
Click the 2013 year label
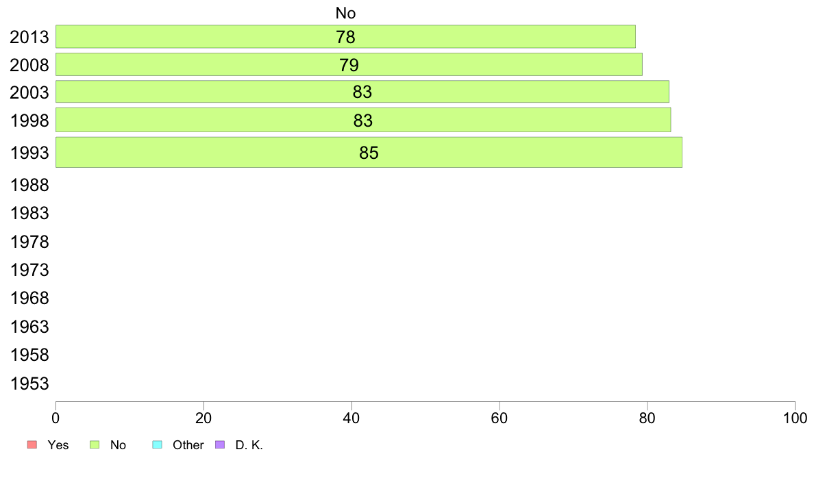pos(29,38)
